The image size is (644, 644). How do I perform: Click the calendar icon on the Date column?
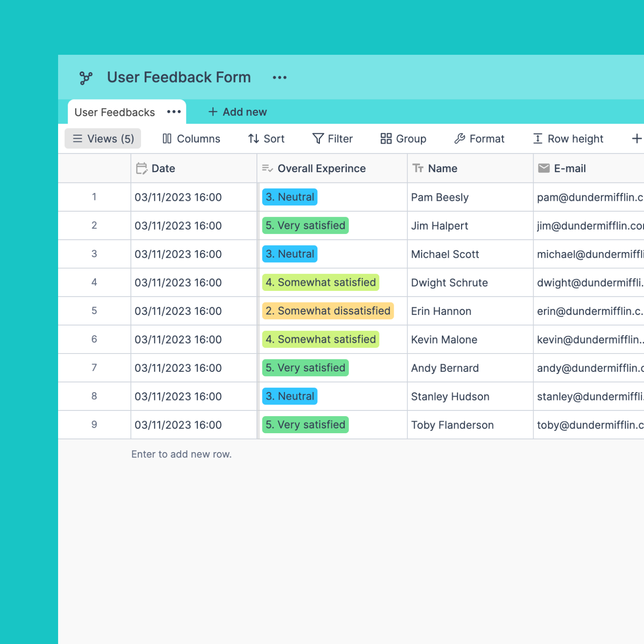[x=142, y=168]
